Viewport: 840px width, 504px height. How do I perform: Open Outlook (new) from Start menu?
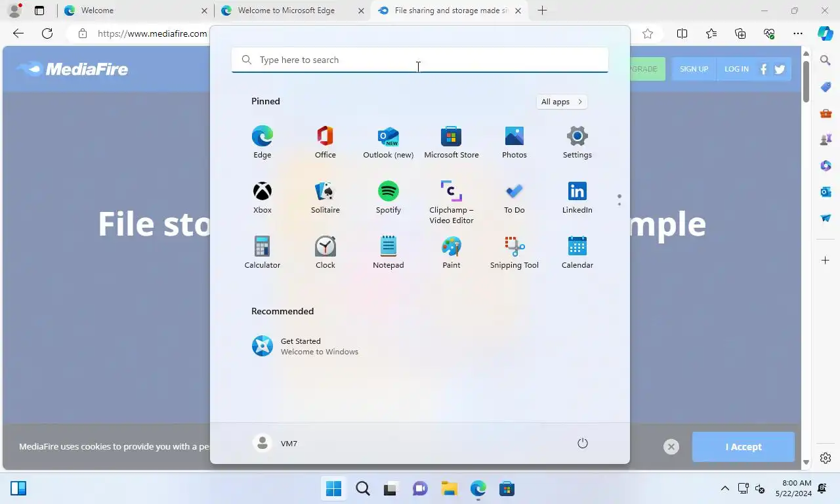point(388,142)
